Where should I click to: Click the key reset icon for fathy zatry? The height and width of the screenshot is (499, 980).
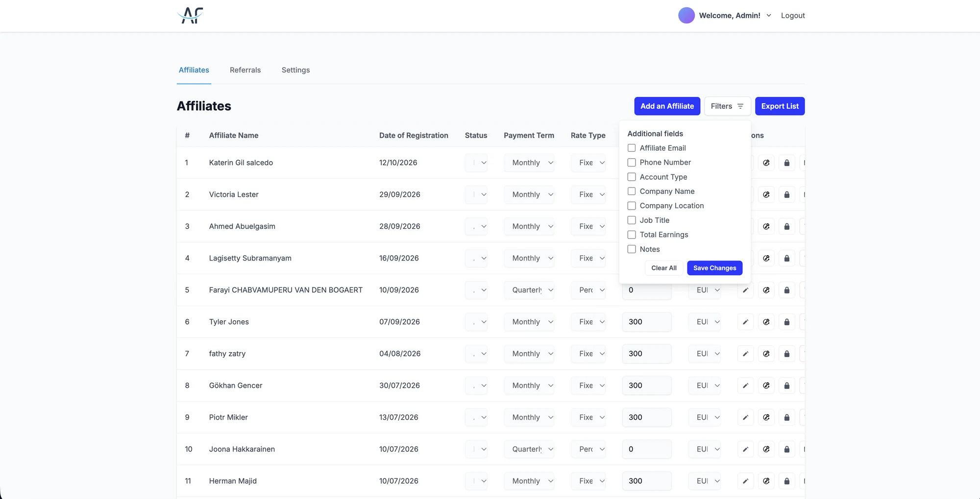[x=766, y=354]
